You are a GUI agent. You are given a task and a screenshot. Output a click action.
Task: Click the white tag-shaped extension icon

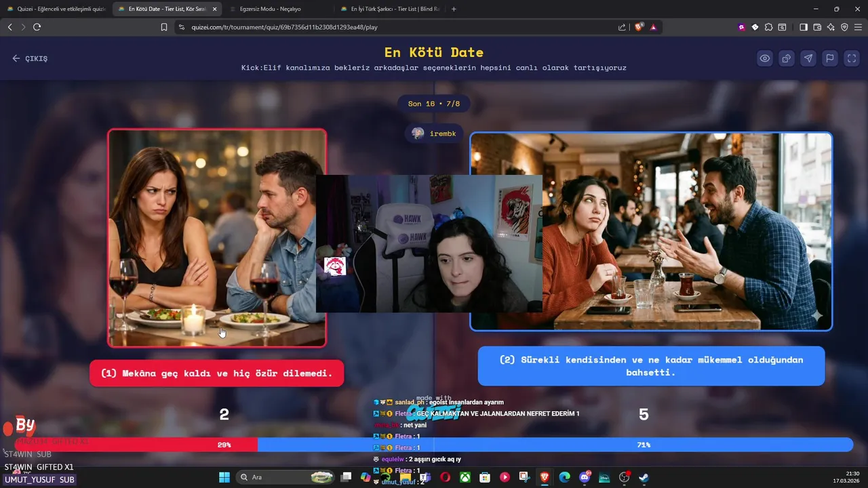(x=755, y=27)
